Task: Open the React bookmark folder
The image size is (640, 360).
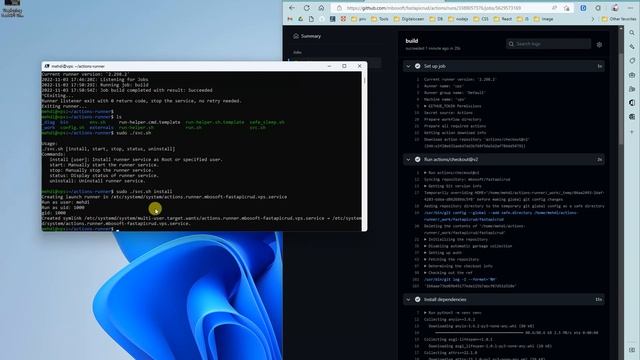Action: pyautogui.click(x=502, y=19)
